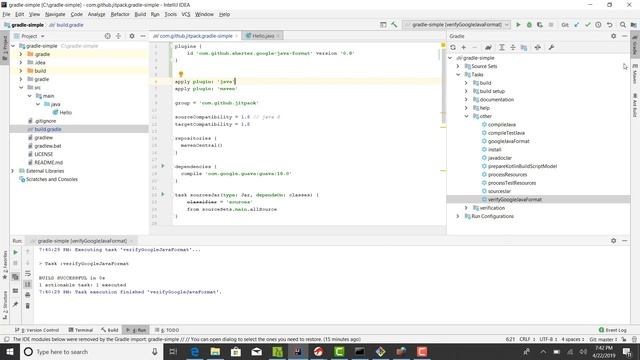The image size is (640, 360).
Task: Select the googleJavaFormat Gradle task
Action: coord(509,141)
